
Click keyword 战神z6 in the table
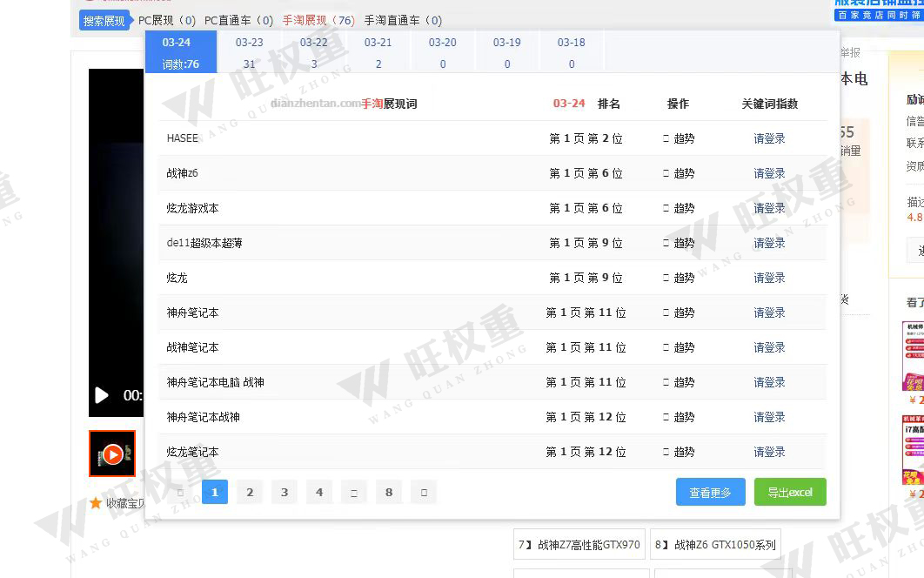coord(182,173)
